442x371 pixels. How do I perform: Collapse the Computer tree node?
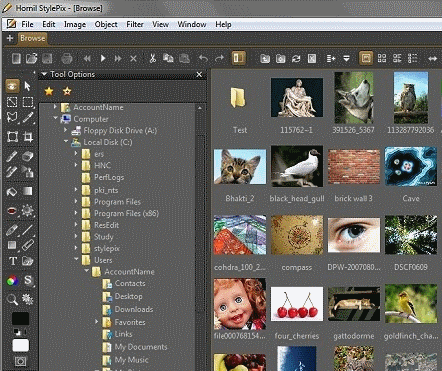click(x=55, y=118)
